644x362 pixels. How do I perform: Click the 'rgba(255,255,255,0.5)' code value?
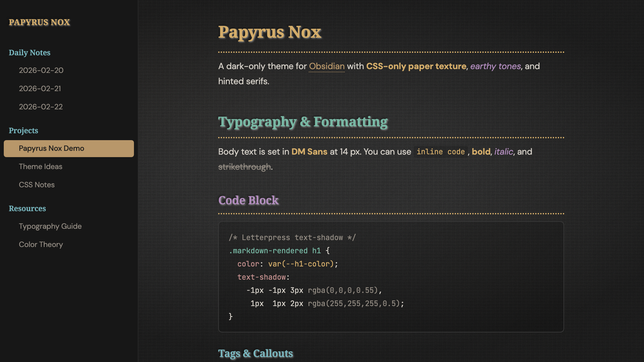pyautogui.click(x=354, y=304)
